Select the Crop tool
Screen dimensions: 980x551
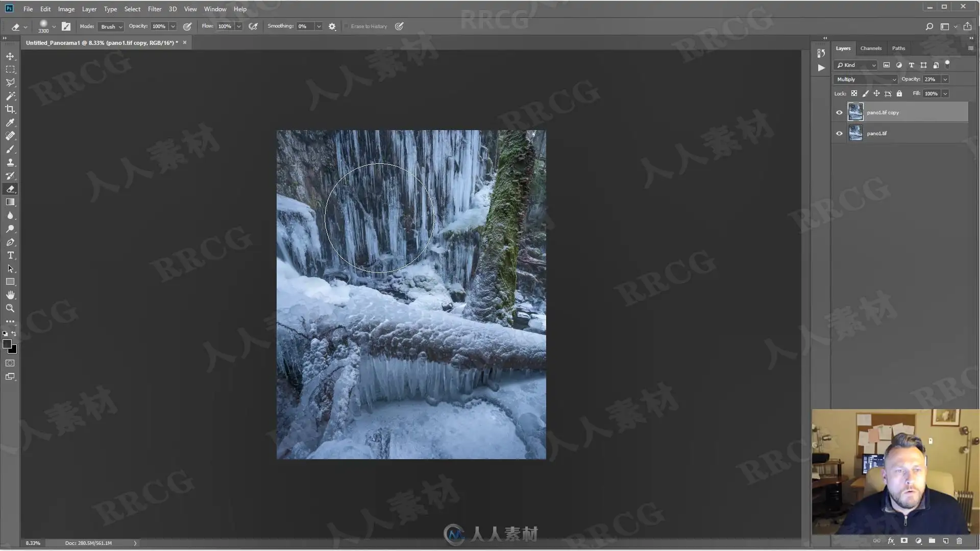[x=10, y=109]
